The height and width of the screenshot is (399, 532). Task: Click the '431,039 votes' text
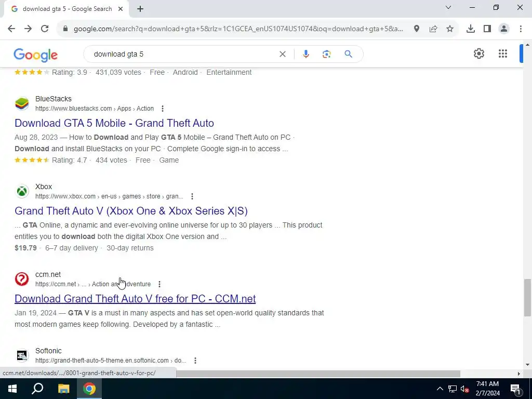coord(118,72)
